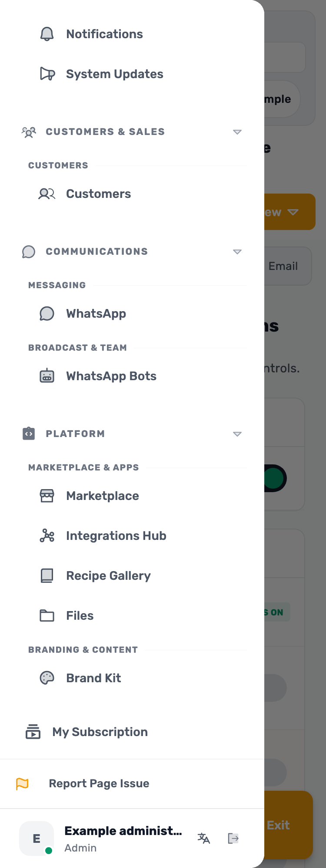Click the Integrations Hub nodes icon
326x868 pixels.
47,536
